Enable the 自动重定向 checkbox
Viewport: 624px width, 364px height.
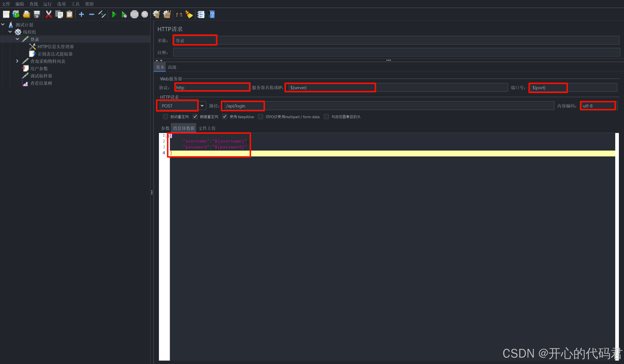click(x=166, y=116)
